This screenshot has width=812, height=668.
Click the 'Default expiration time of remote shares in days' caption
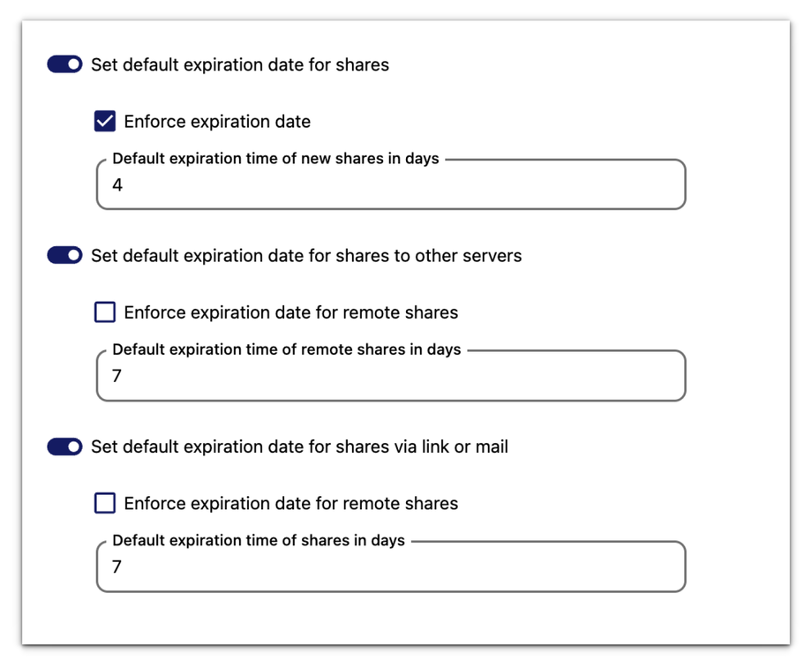coord(286,349)
